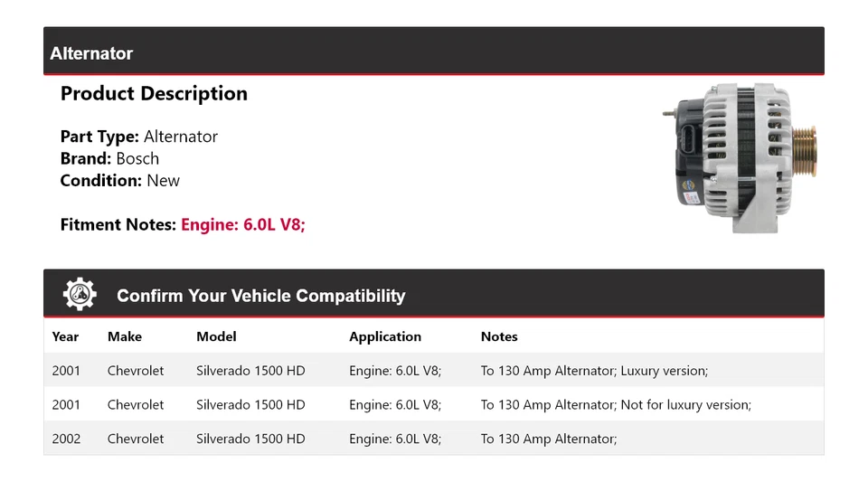Select the note ending in "Luxury version;" in the first row
868x482 pixels.
(x=594, y=371)
